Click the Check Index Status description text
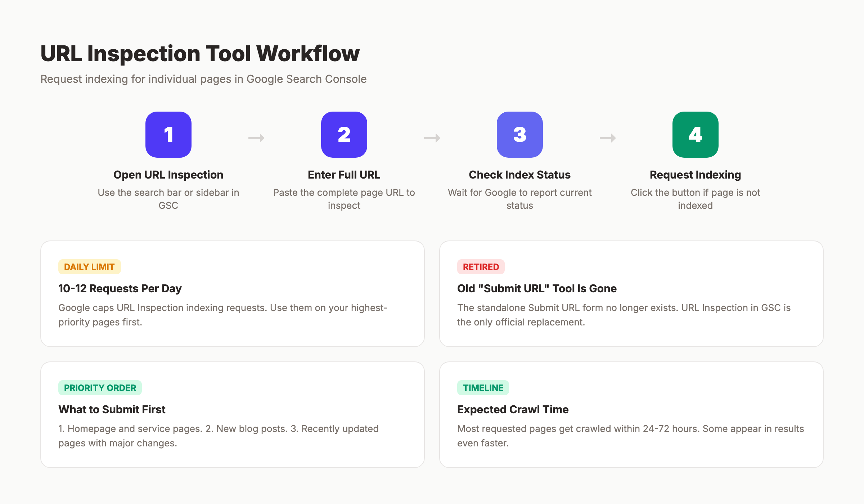This screenshot has width=864, height=504. coord(519,199)
